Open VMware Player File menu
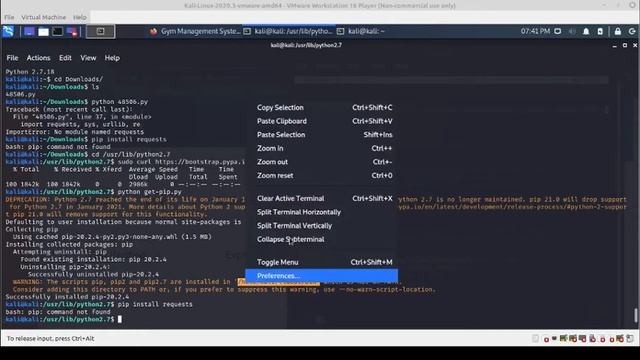This screenshot has width=640, height=360. 9,17
